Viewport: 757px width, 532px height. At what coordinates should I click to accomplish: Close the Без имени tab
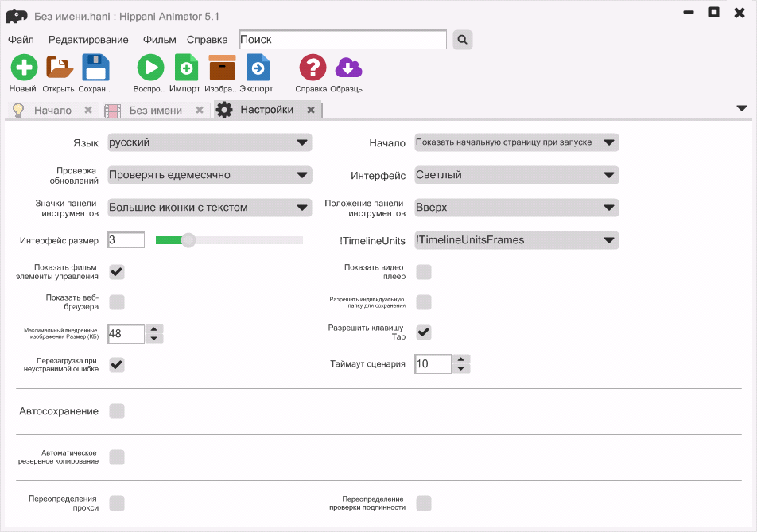200,110
